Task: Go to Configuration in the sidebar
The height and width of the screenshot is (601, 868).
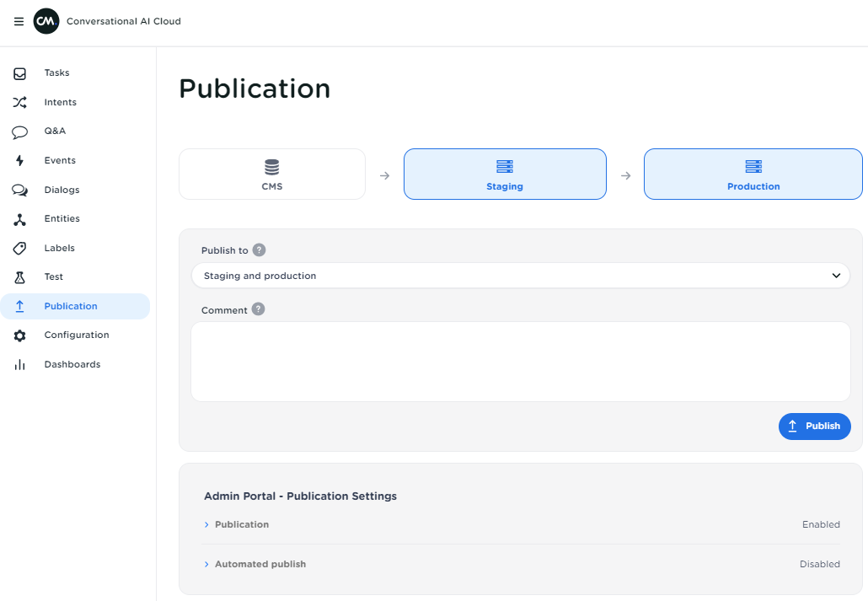Action: coord(76,335)
